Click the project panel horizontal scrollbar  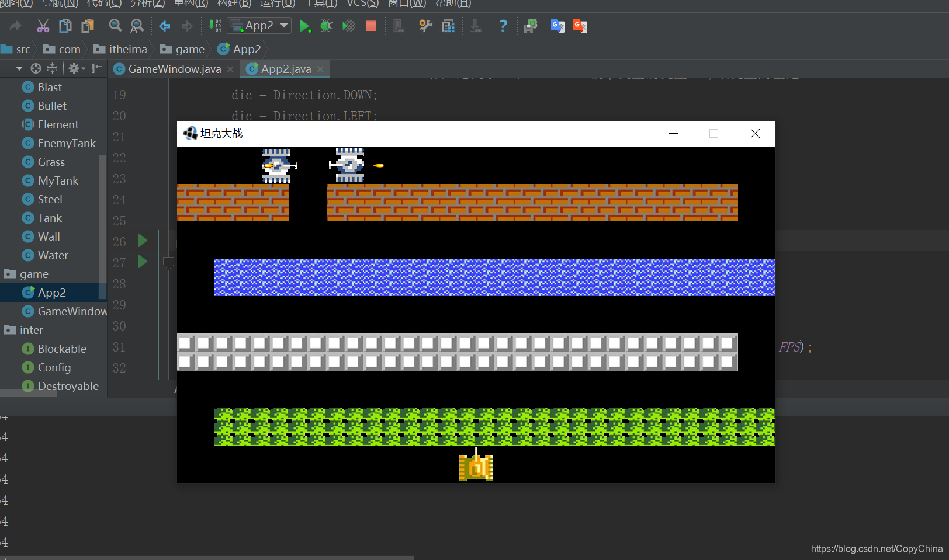[29, 394]
